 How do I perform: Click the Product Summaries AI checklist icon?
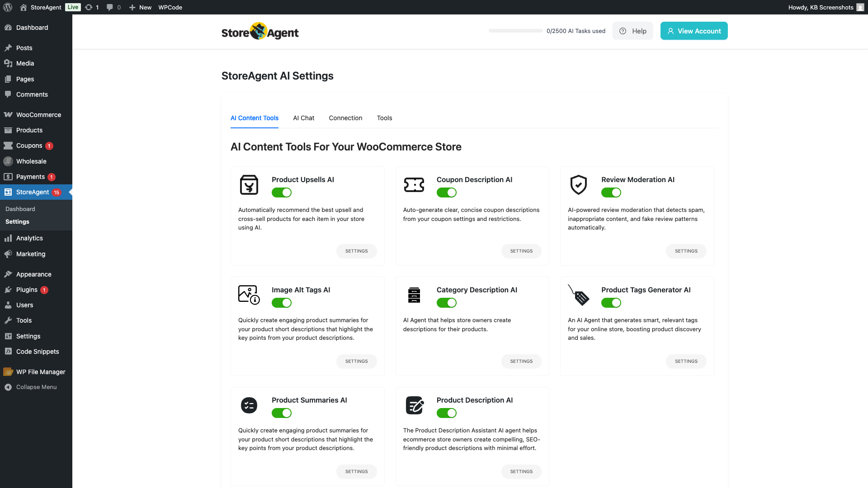point(249,405)
